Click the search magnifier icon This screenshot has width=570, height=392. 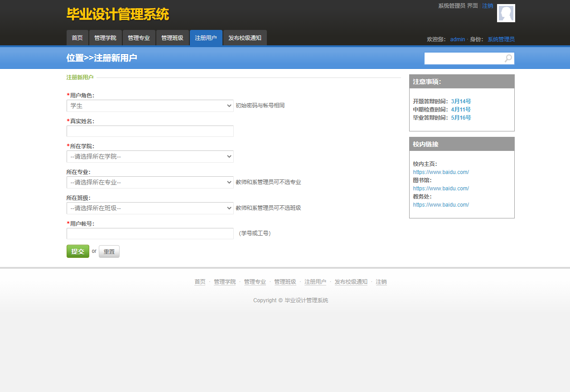pyautogui.click(x=507, y=58)
